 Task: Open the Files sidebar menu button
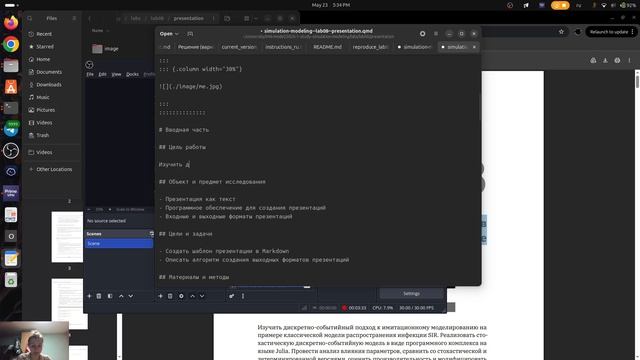click(74, 18)
